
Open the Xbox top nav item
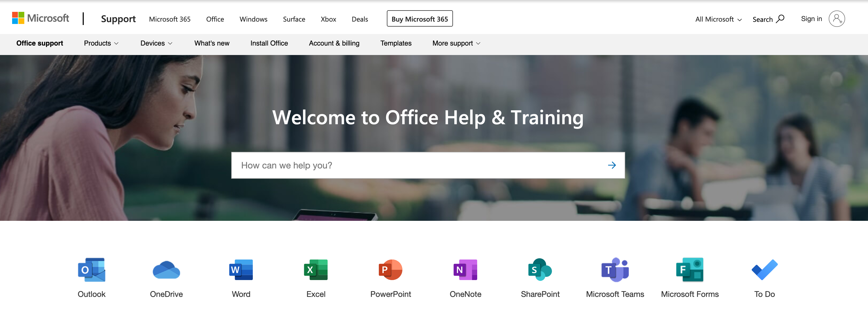pyautogui.click(x=329, y=19)
